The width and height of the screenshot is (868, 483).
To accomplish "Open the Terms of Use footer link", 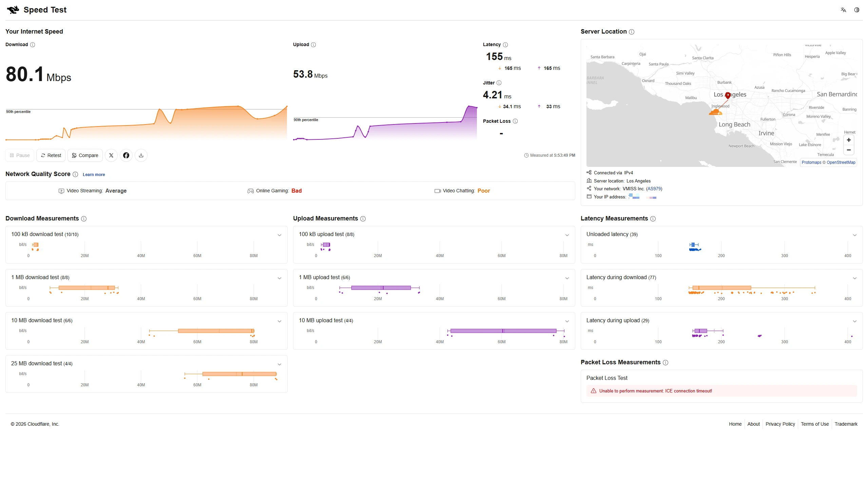I will (815, 424).
